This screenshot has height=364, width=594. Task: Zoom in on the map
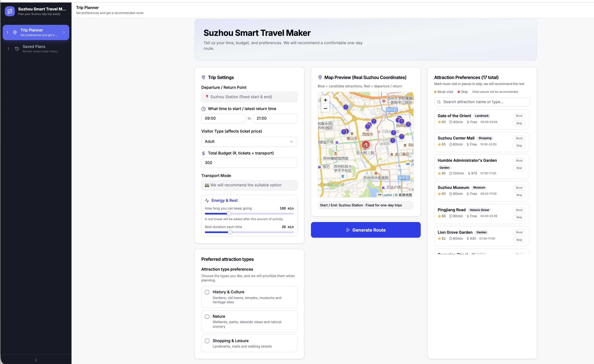click(x=325, y=100)
